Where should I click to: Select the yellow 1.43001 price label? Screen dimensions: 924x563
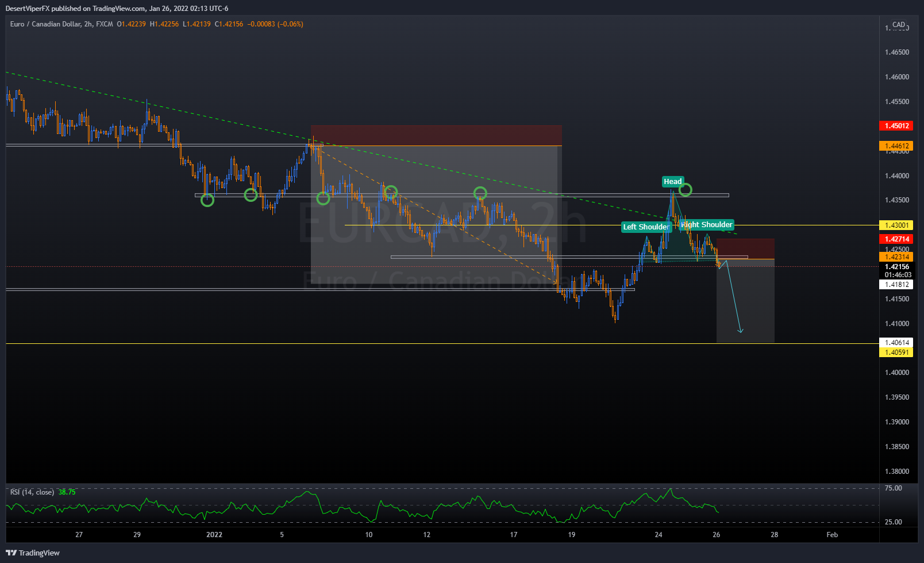896,225
